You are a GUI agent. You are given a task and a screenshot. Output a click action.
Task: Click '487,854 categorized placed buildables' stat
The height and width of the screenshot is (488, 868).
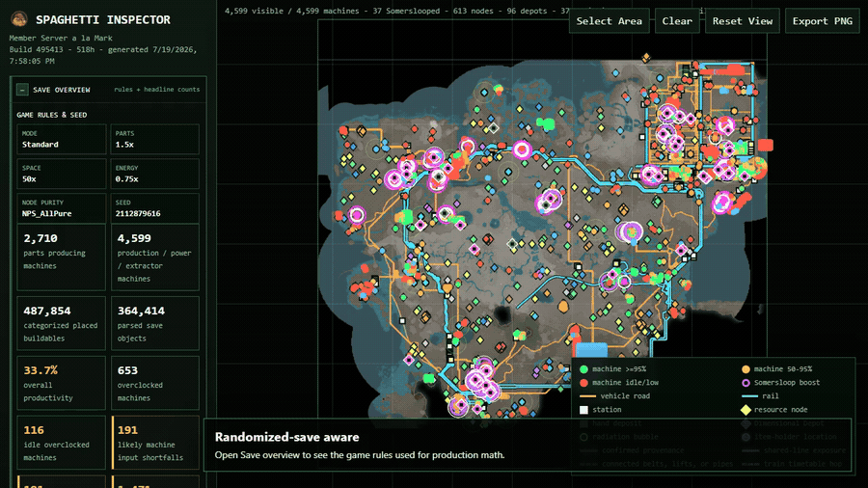(61, 324)
